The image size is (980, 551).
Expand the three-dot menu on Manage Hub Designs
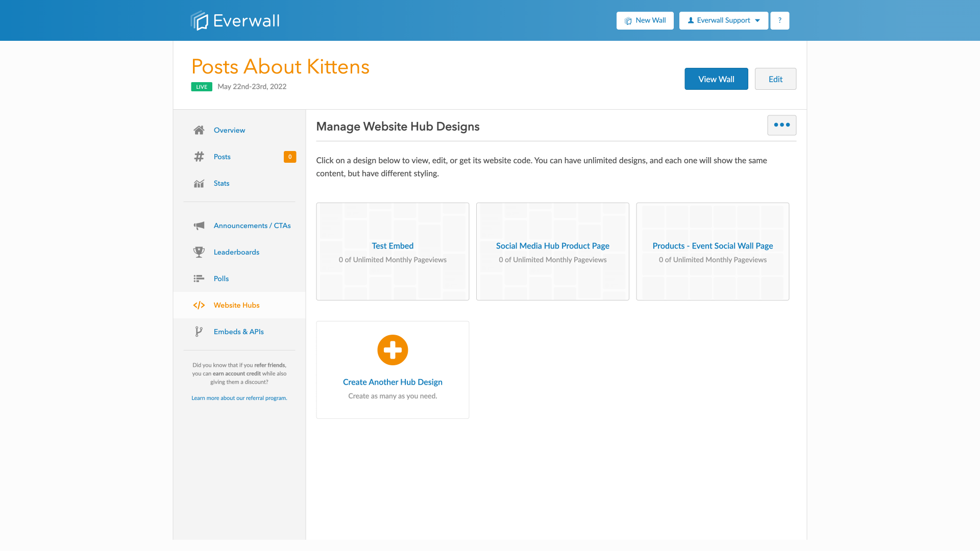click(781, 125)
